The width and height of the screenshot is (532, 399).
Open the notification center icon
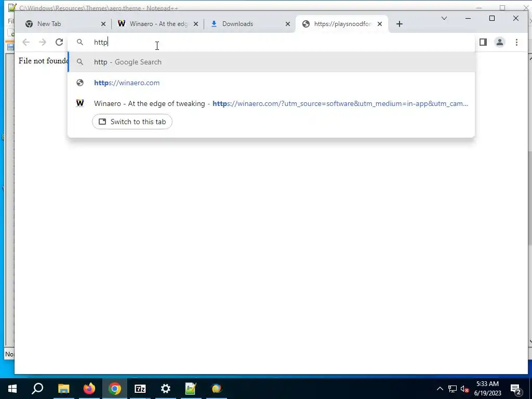[516, 389]
